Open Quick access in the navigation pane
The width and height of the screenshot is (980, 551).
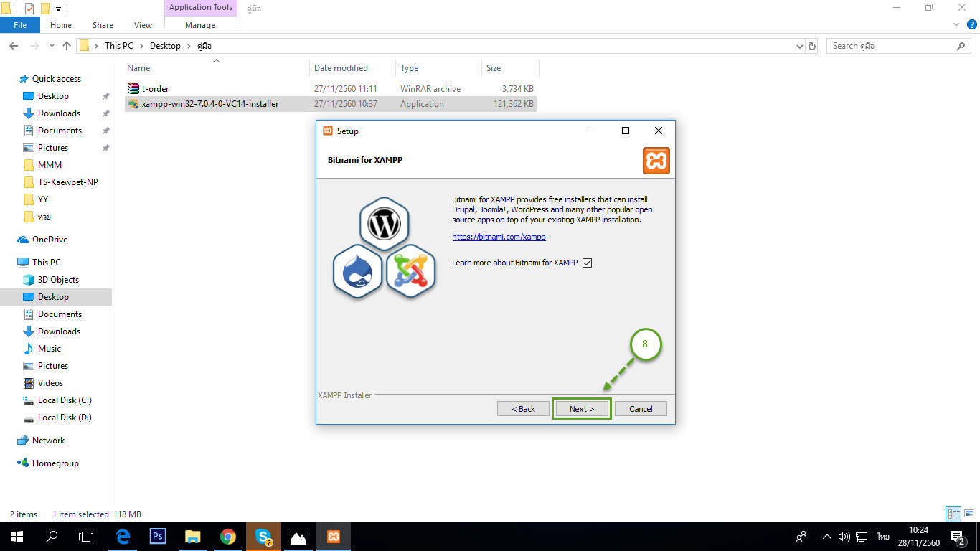[x=57, y=79]
